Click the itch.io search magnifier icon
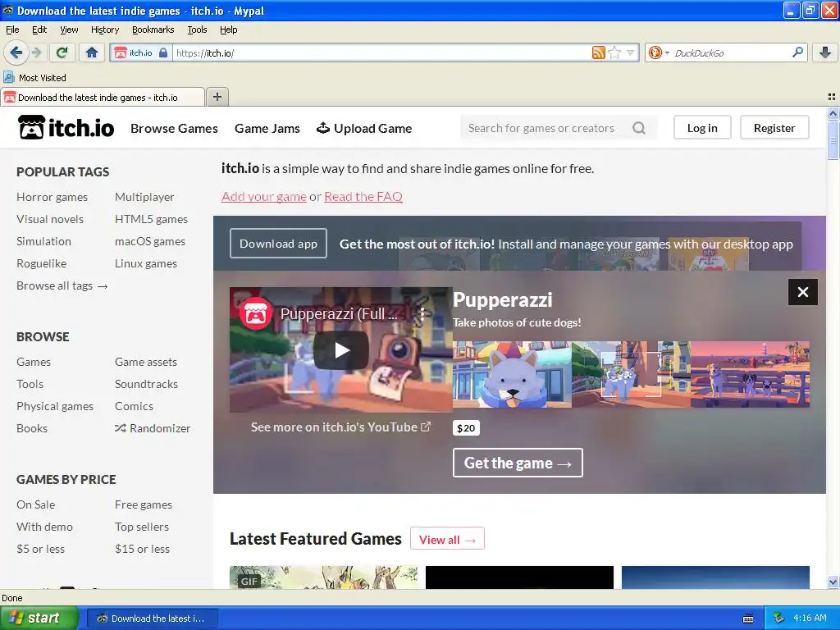The height and width of the screenshot is (630, 840). [638, 128]
